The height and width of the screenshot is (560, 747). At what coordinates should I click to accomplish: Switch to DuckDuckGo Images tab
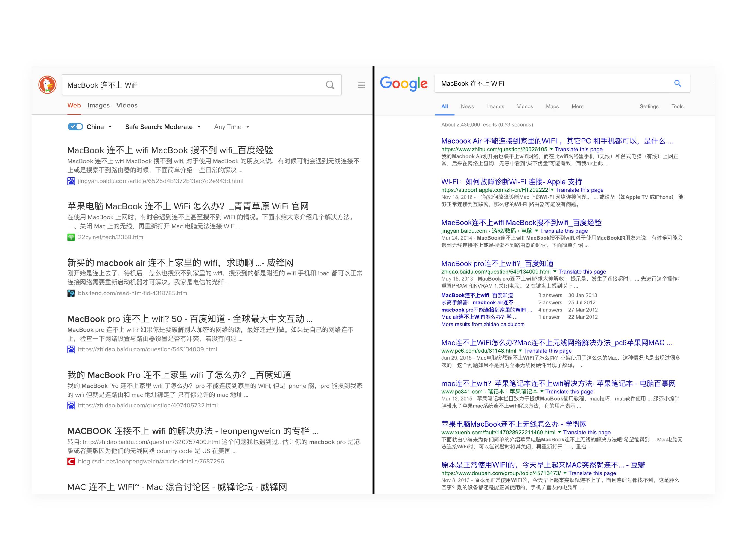(98, 105)
